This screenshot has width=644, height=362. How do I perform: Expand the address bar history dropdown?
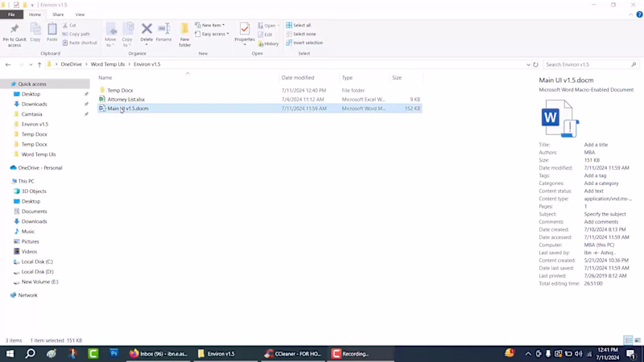point(528,64)
